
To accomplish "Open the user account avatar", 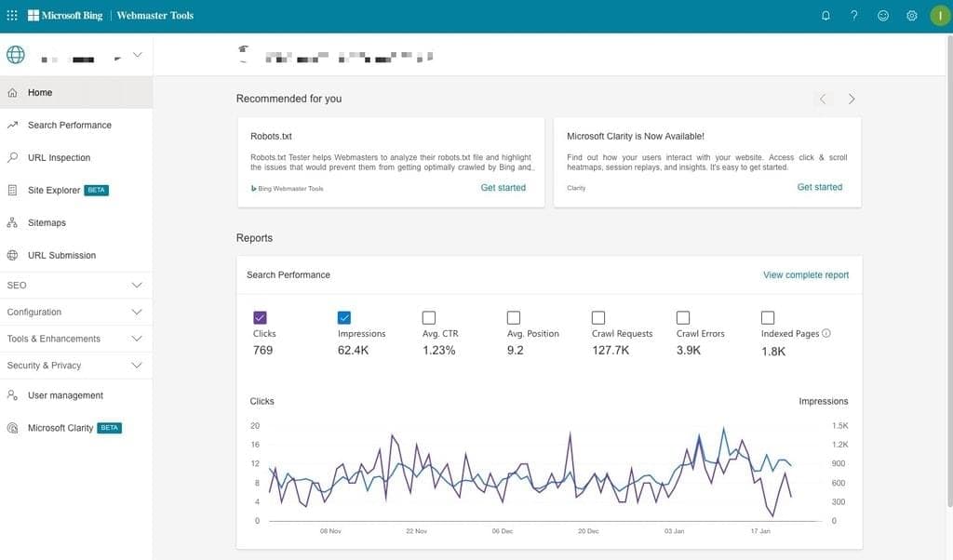I will pyautogui.click(x=940, y=16).
